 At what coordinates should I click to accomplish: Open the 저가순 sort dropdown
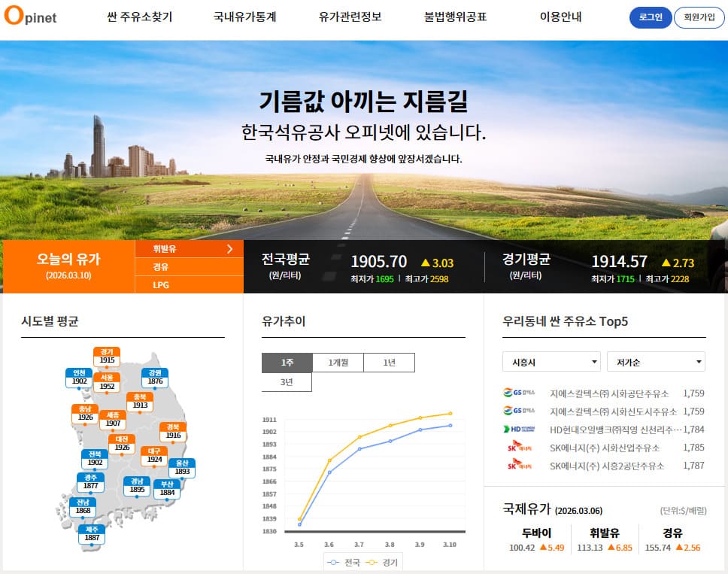click(x=656, y=362)
